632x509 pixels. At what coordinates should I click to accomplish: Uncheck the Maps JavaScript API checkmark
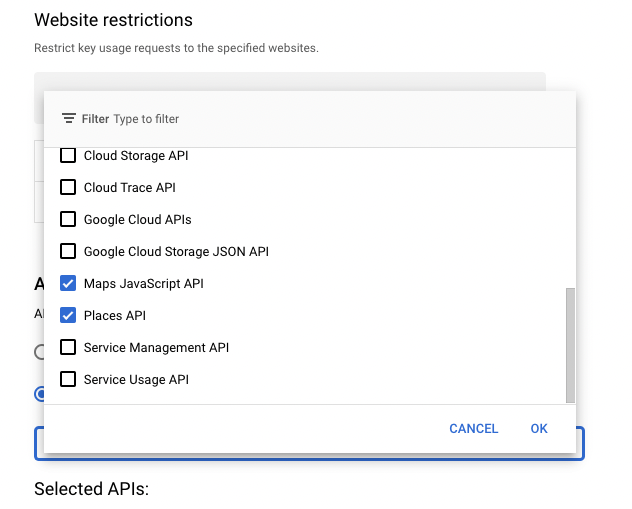pyautogui.click(x=68, y=284)
